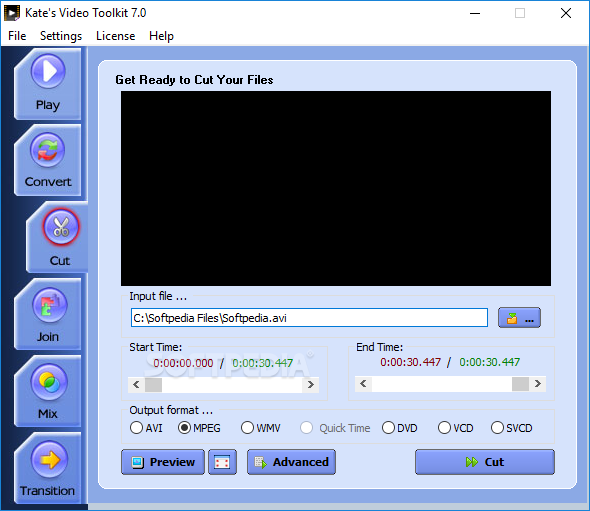
Task: Open the Help menu
Action: (x=161, y=36)
